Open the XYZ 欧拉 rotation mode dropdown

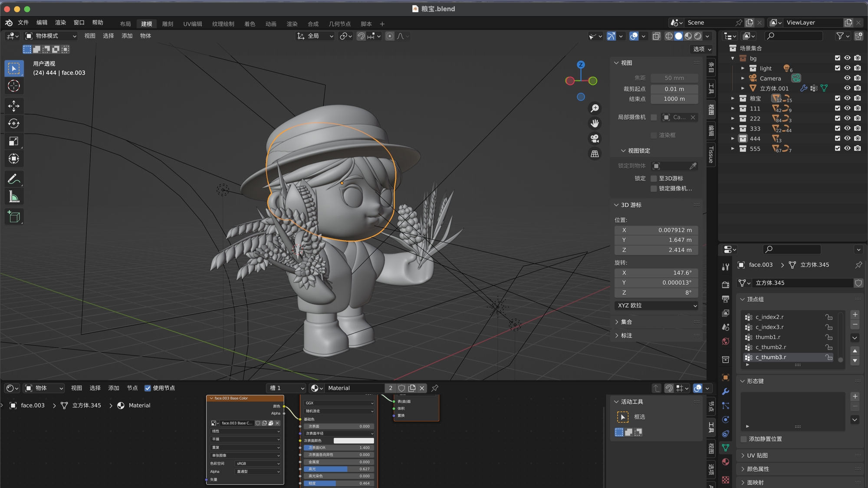coord(657,305)
